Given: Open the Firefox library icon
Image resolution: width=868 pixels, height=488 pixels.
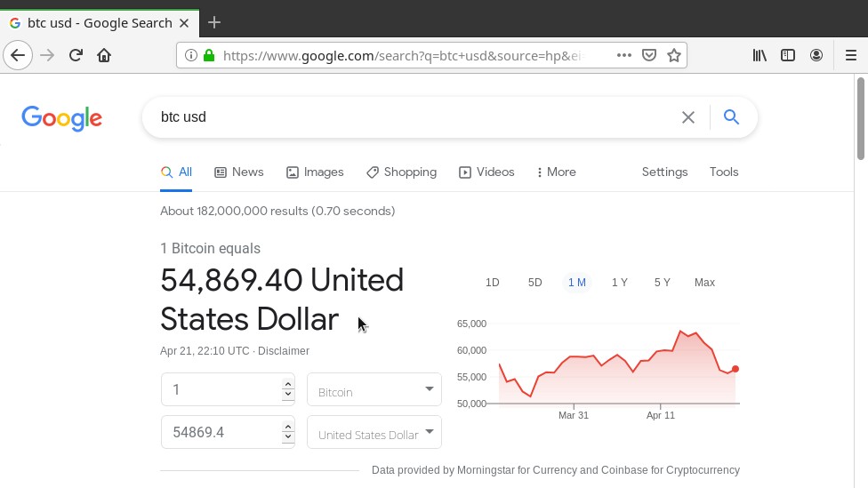Looking at the screenshot, I should tap(759, 55).
